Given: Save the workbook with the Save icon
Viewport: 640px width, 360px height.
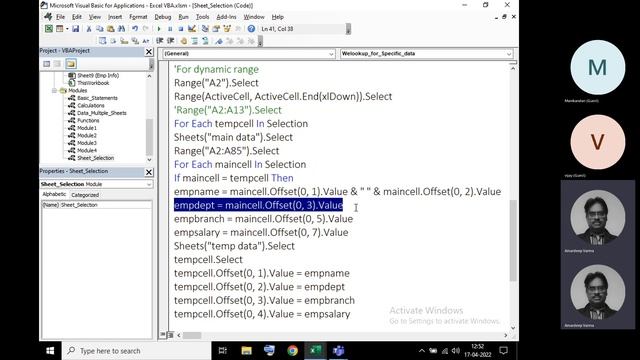Looking at the screenshot, I should point(76,29).
